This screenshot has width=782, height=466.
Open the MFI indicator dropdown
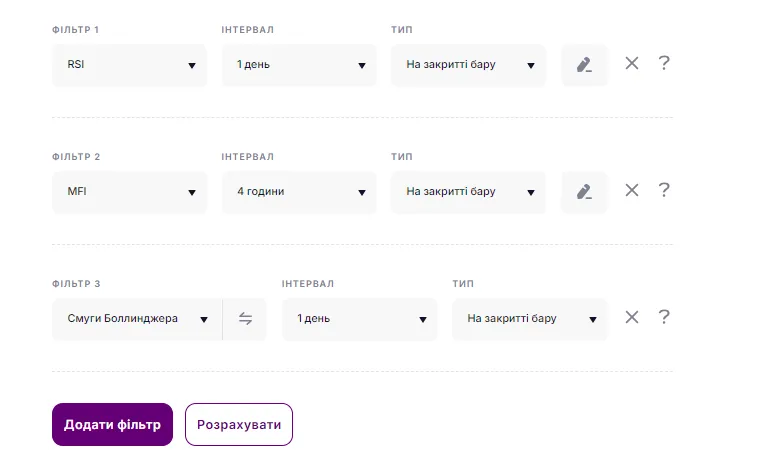[x=129, y=192]
